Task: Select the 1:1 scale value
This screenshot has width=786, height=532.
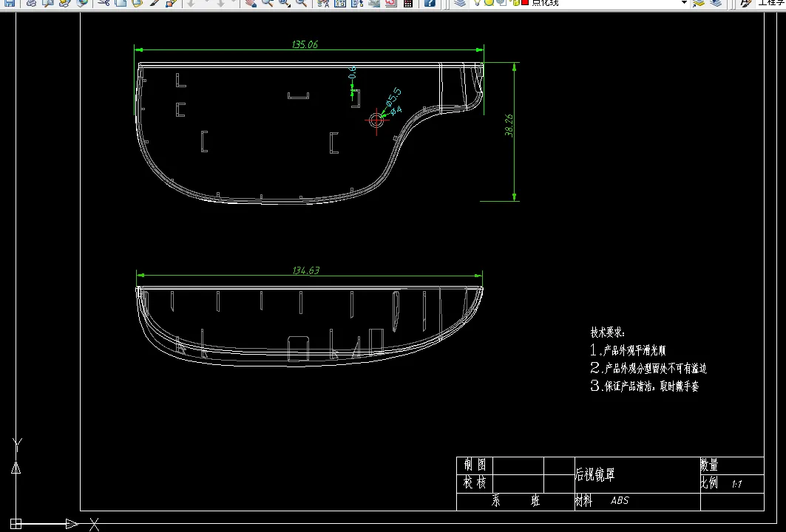Action: point(736,484)
